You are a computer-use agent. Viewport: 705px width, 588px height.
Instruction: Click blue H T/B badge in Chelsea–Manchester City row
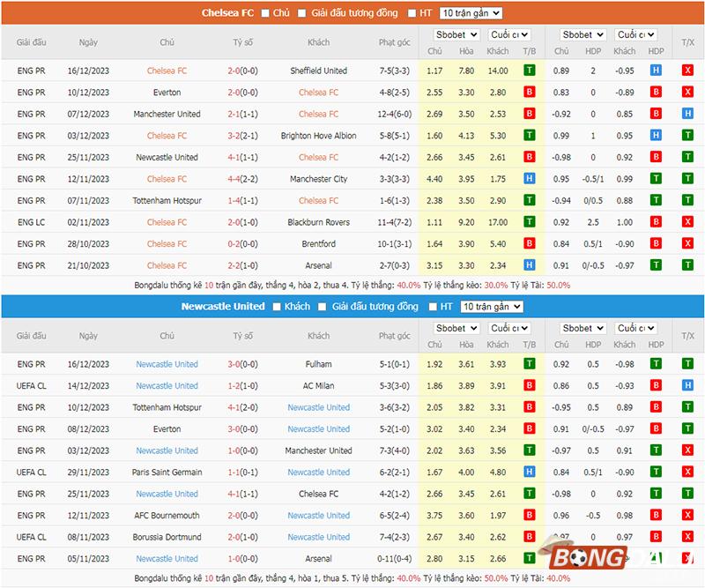(x=529, y=179)
